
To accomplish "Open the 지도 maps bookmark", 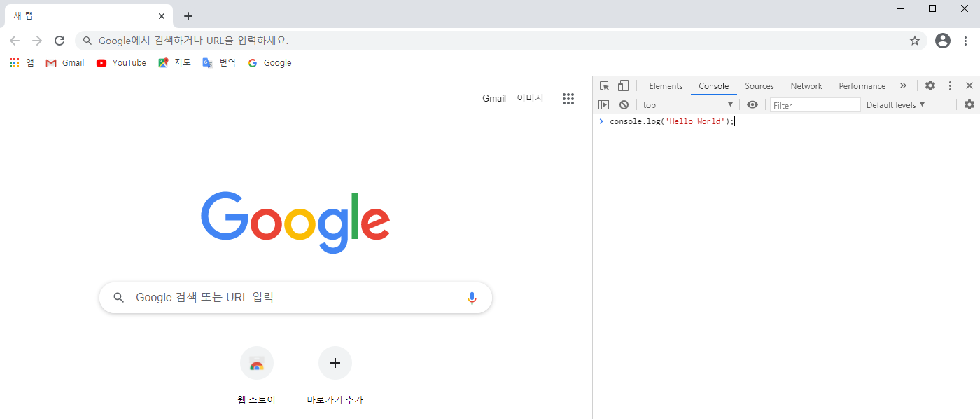I will click(174, 62).
